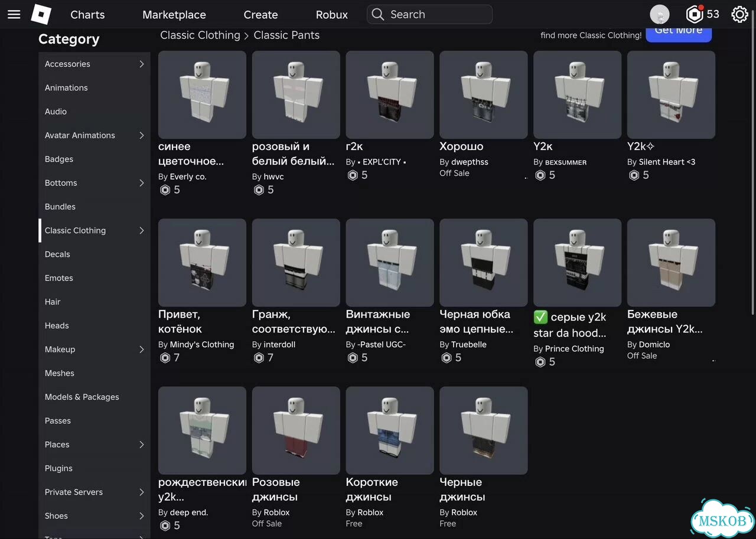Select the Plugins category
Screen dimensions: 756x539
(x=58, y=469)
